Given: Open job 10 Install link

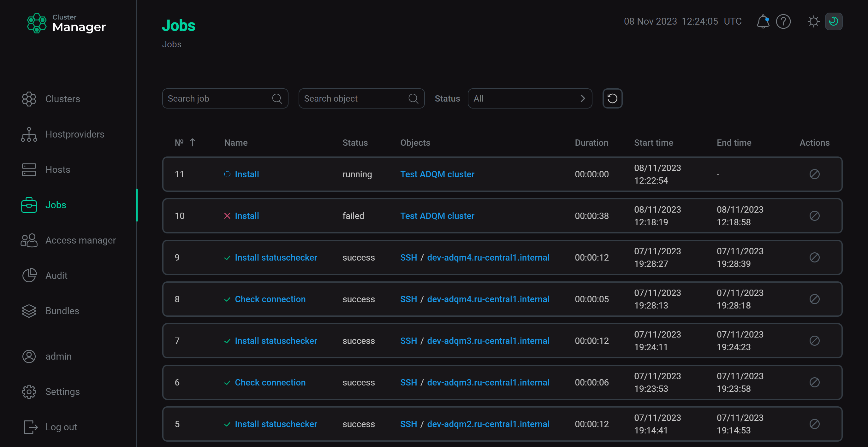Looking at the screenshot, I should coord(247,215).
